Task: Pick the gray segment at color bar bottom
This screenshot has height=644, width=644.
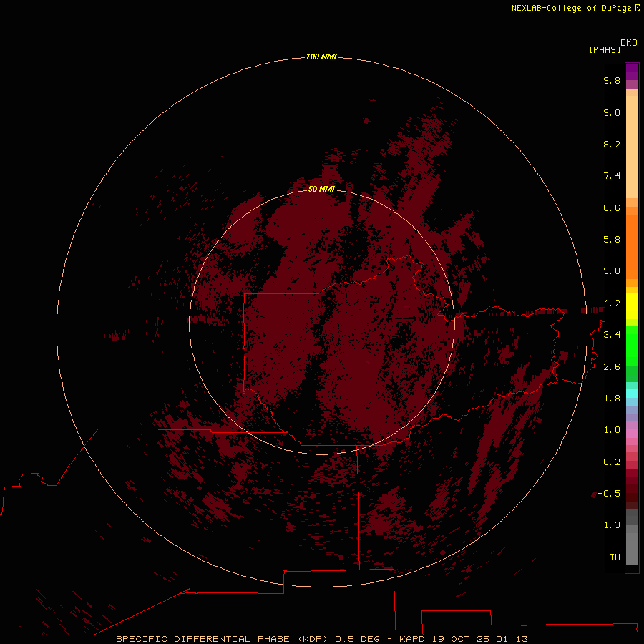Action: pos(632,548)
